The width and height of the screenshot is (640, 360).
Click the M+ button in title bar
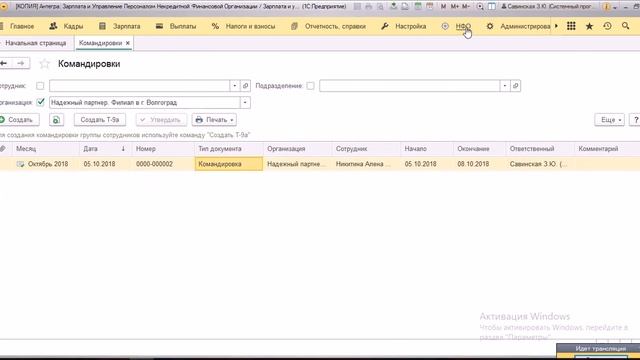(455, 7)
